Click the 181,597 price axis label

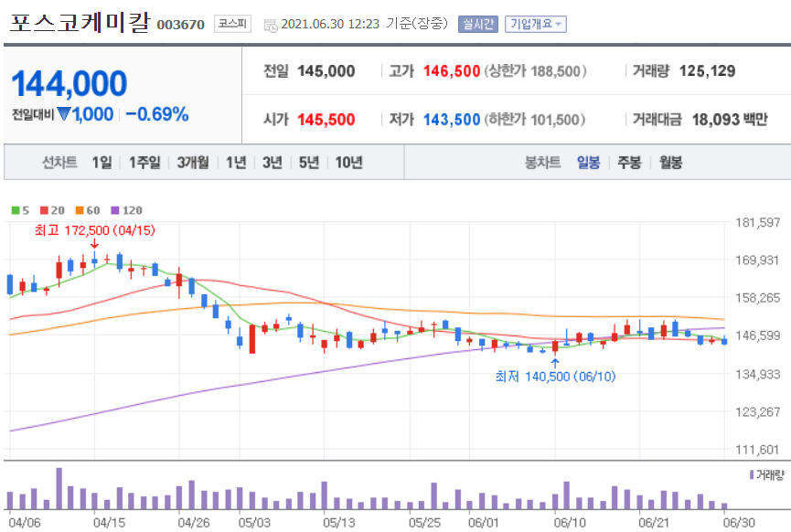[x=758, y=222]
